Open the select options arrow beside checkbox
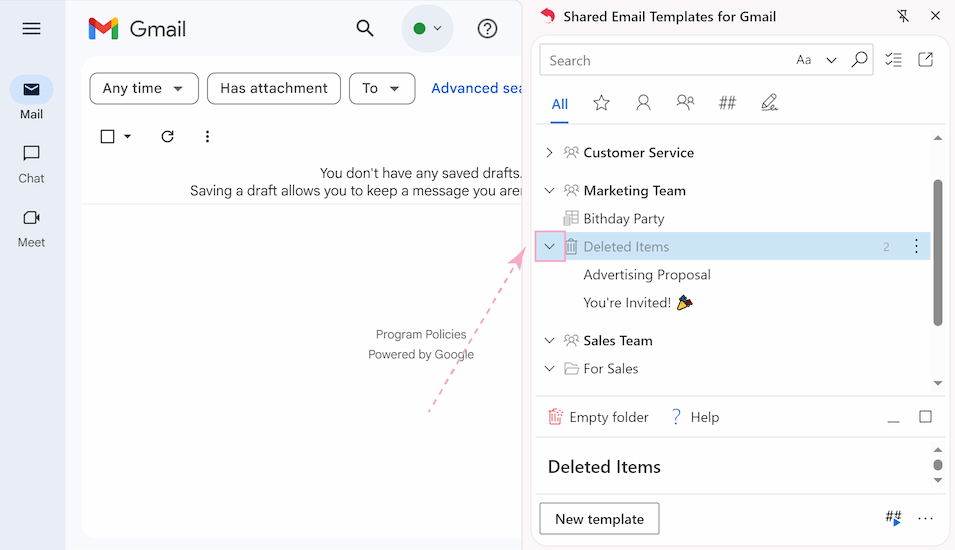955x550 pixels. pos(127,136)
